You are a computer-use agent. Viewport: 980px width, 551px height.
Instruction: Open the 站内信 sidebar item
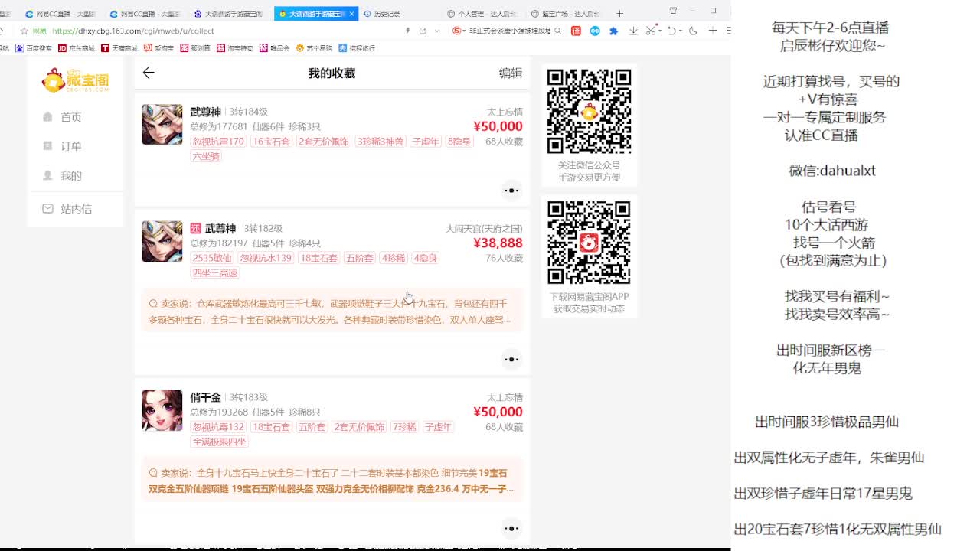coord(76,209)
